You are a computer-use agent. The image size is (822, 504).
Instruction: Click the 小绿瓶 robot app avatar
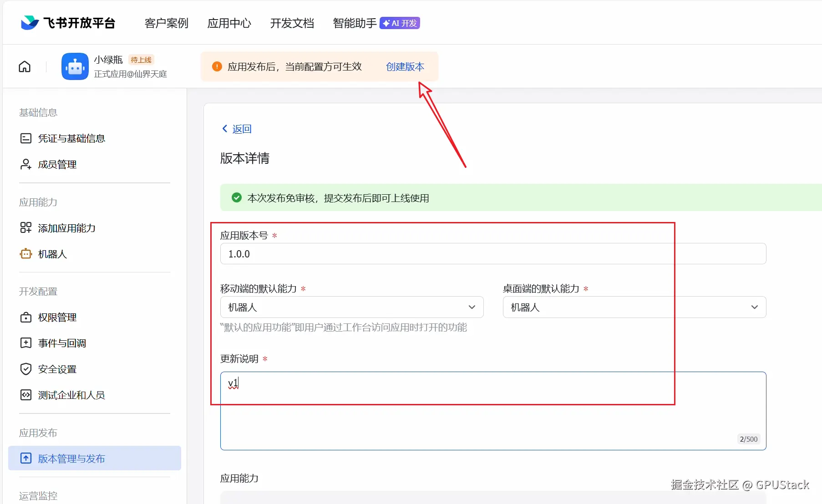pyautogui.click(x=75, y=66)
